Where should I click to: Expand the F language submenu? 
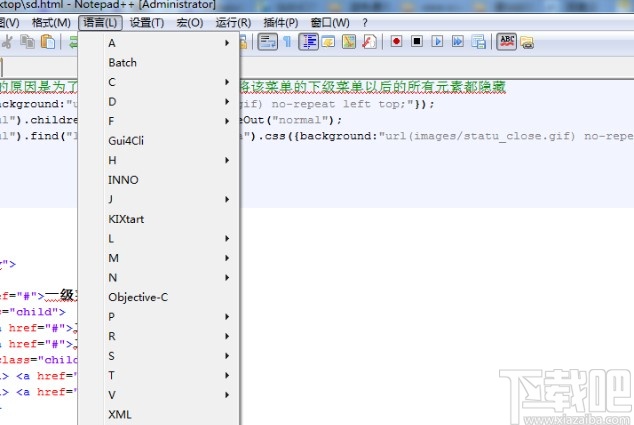click(159, 121)
